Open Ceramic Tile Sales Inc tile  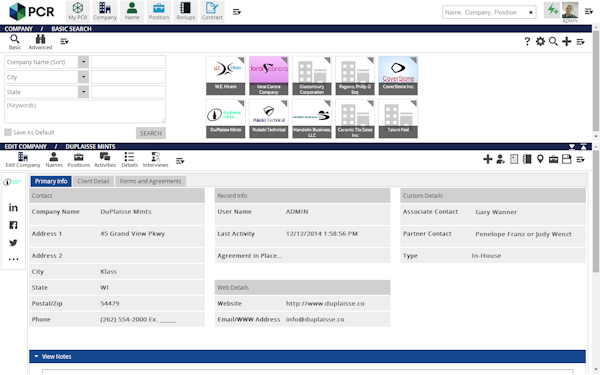(x=355, y=119)
